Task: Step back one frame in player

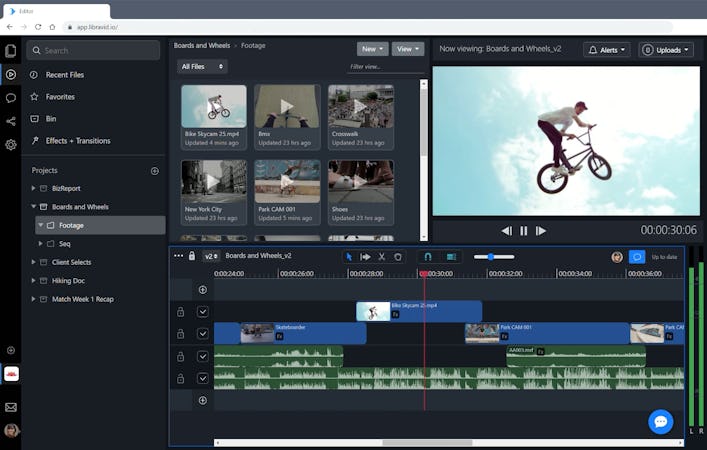Action: 506,231
